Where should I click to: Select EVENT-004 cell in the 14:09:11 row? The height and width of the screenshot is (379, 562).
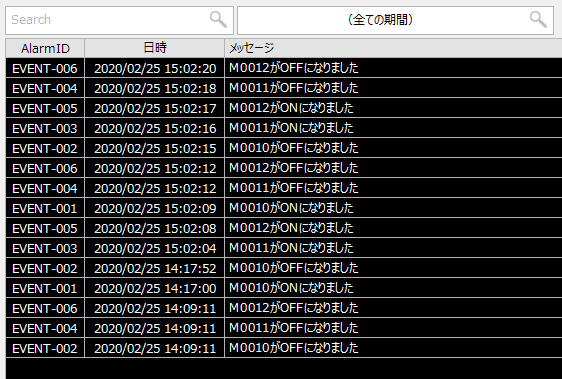[x=45, y=328]
